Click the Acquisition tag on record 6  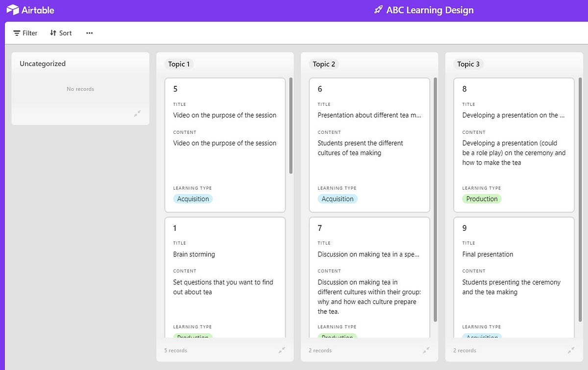click(x=338, y=199)
